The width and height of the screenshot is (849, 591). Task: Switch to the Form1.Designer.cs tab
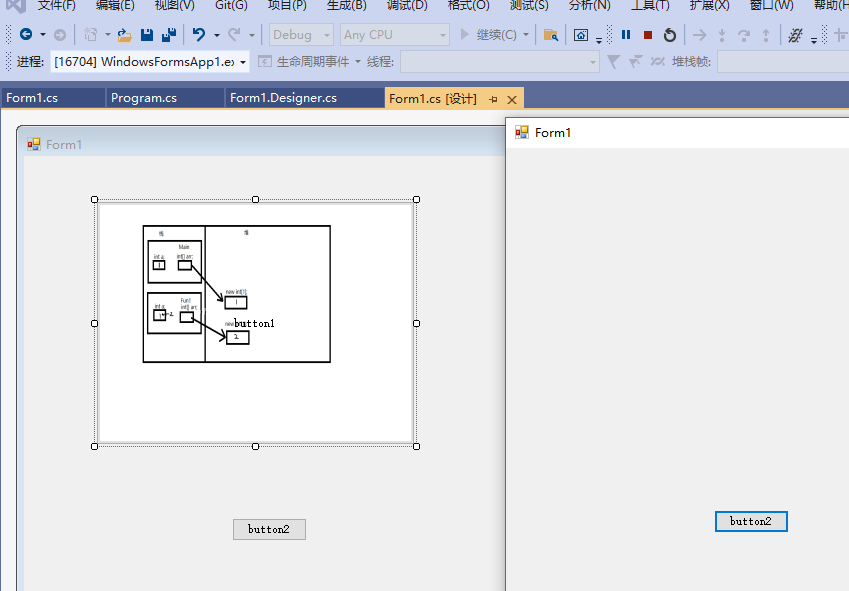pos(304,98)
